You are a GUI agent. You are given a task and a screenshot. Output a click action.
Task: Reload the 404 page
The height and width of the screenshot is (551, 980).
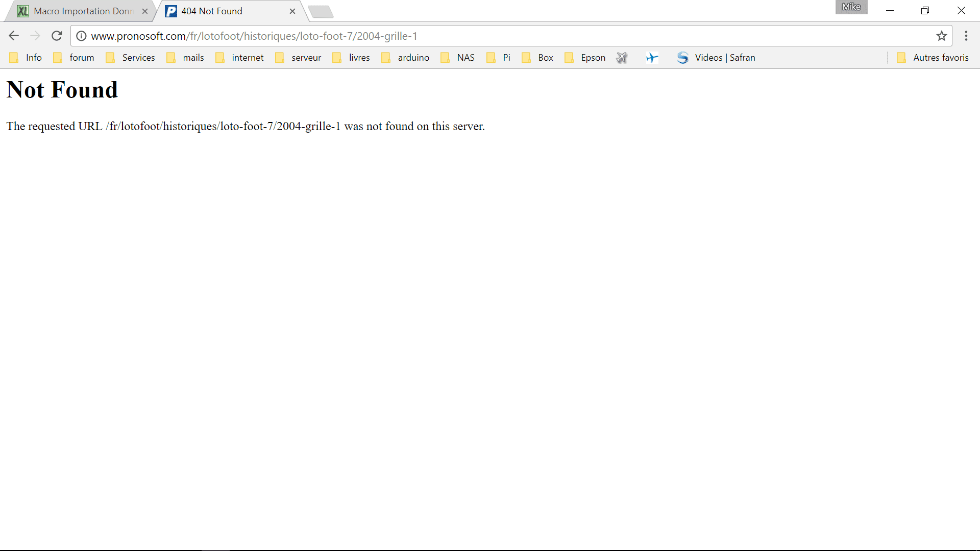[57, 36]
